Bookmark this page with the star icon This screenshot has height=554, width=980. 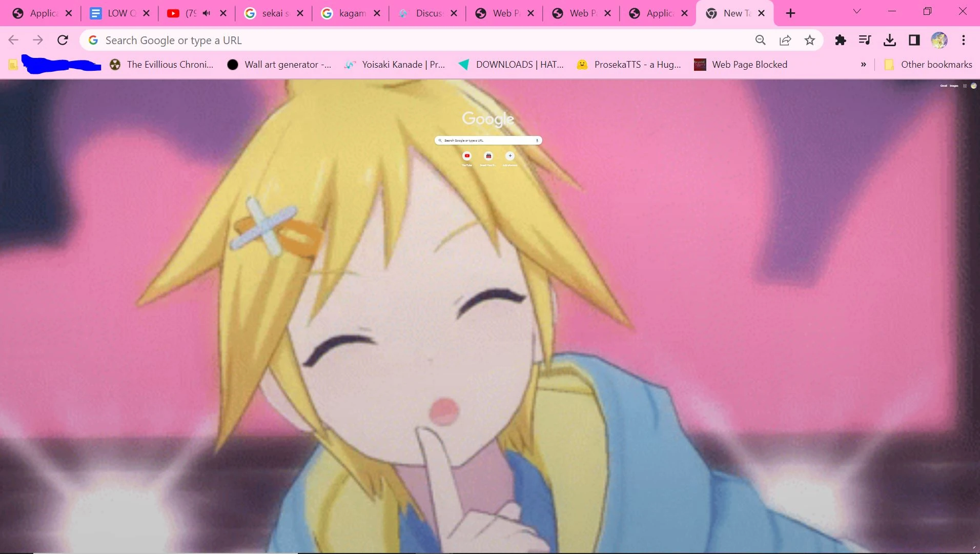click(809, 40)
